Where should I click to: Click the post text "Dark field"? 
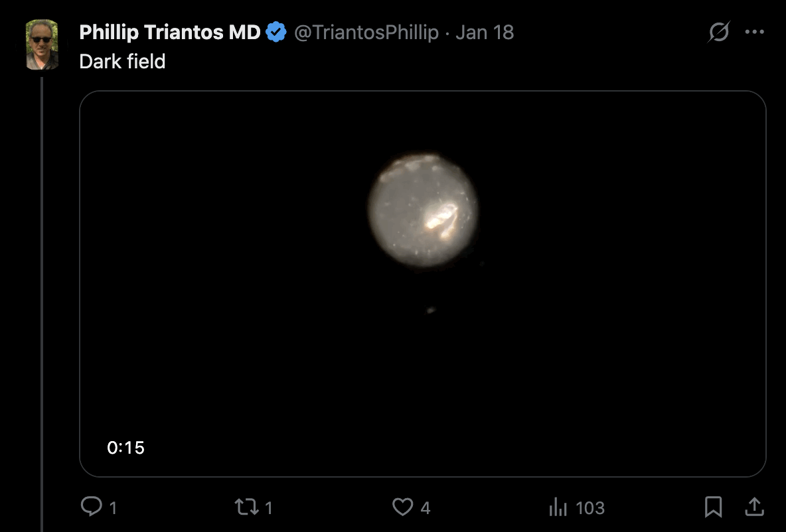click(122, 62)
